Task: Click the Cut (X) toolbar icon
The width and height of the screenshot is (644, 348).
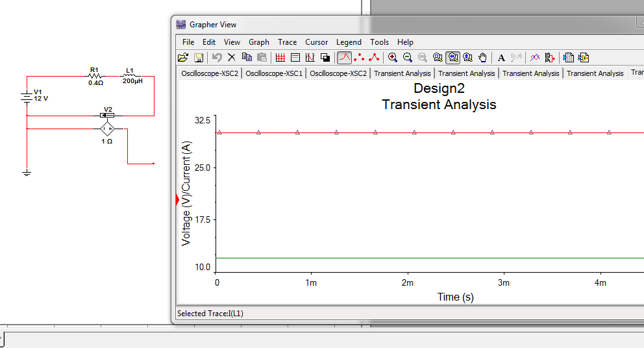Action: click(x=232, y=58)
